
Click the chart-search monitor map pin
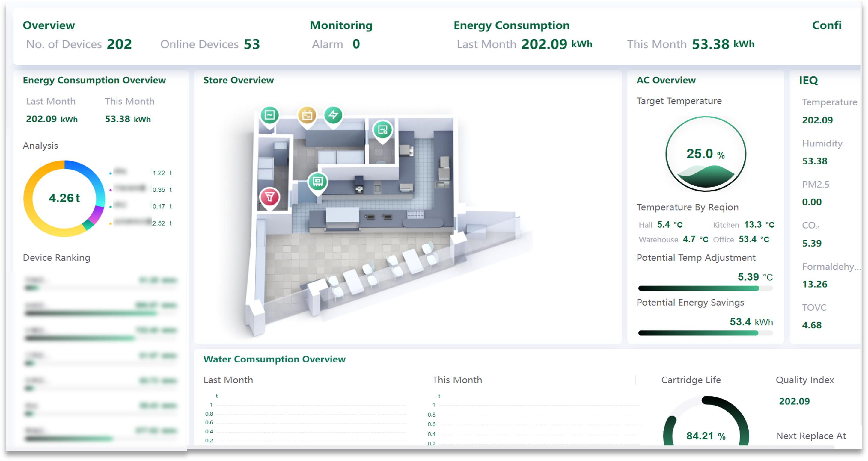(383, 130)
